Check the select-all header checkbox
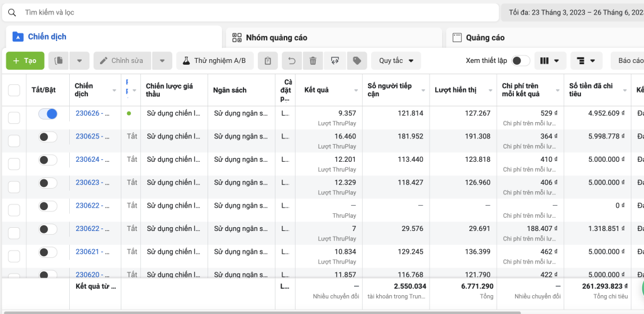The image size is (644, 314). [14, 90]
